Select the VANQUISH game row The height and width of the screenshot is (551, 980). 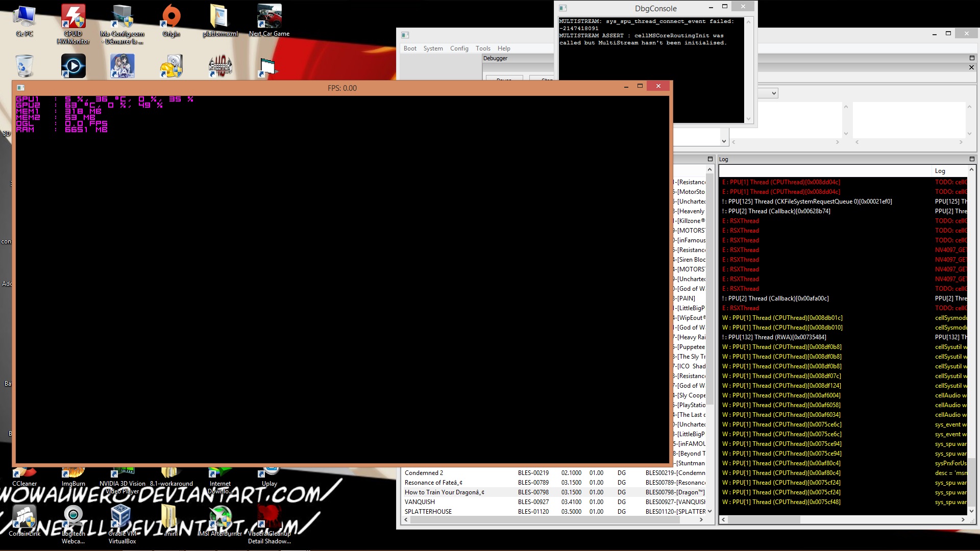pyautogui.click(x=420, y=502)
